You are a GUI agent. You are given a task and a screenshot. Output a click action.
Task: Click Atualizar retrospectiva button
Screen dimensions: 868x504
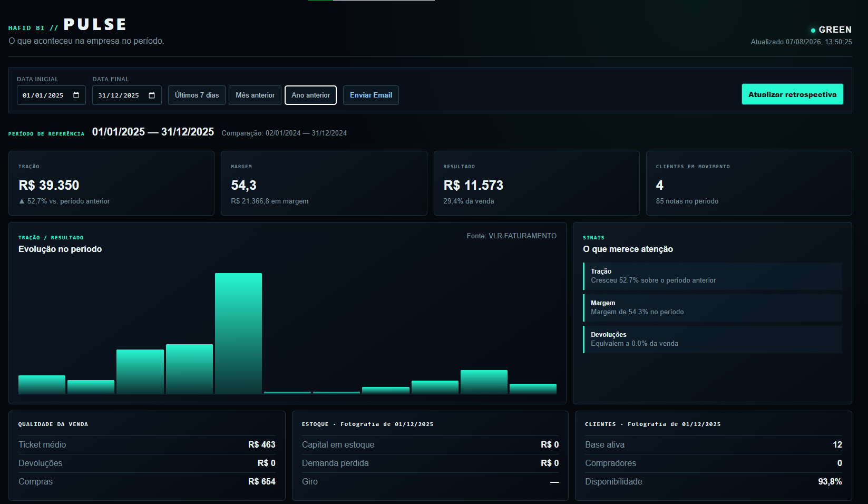click(x=792, y=94)
